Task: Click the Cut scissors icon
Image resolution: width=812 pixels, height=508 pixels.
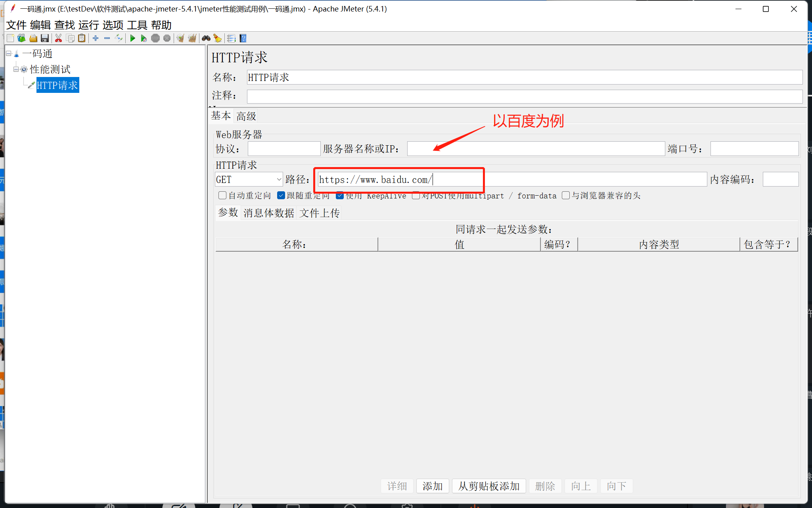Action: coord(58,38)
